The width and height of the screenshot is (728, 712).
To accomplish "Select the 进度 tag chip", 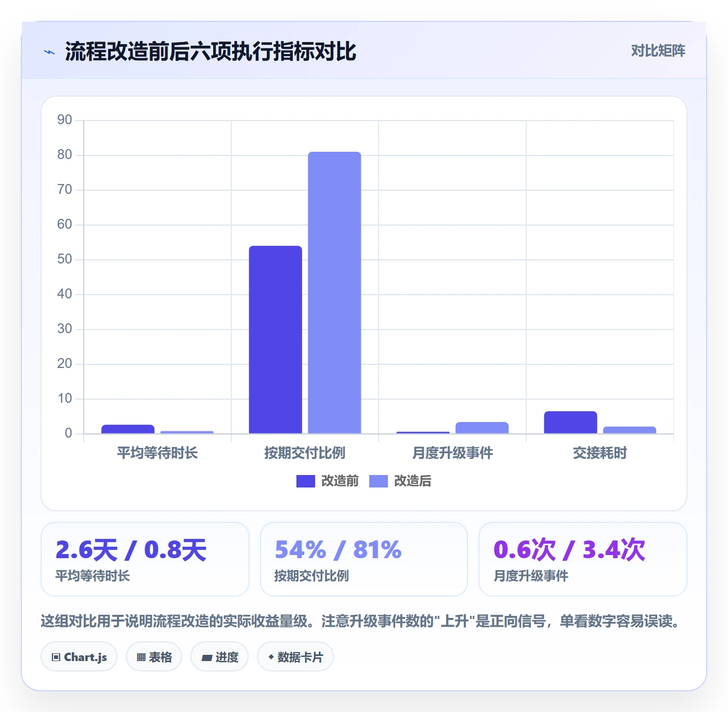I will (219, 657).
